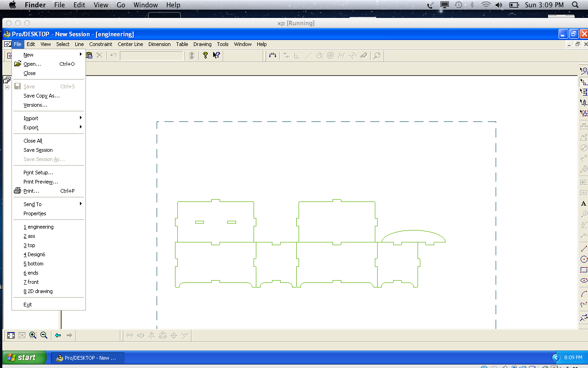Open the Mac Go menu
The width and height of the screenshot is (588, 368).
click(121, 5)
